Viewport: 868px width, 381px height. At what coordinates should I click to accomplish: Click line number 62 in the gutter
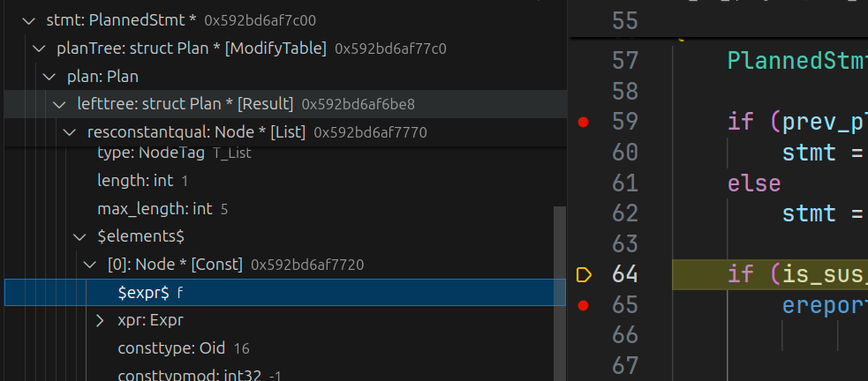pos(625,213)
